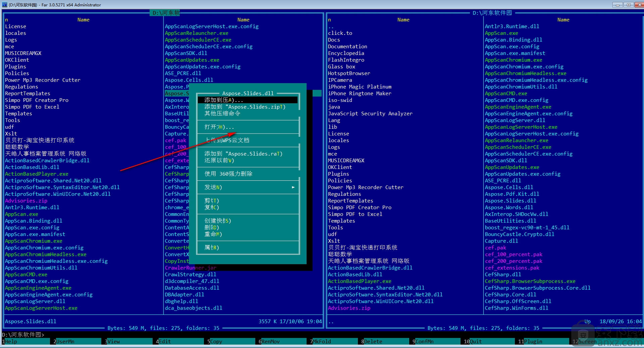Viewport: 644px width, 348px height.
Task: Select Advisories.zip in left panel
Action: (x=26, y=200)
